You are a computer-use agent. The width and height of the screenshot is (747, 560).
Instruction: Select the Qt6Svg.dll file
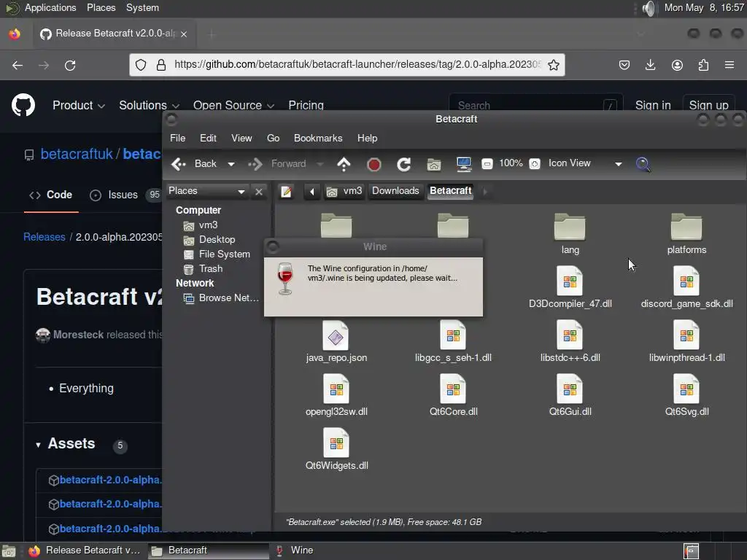click(686, 396)
